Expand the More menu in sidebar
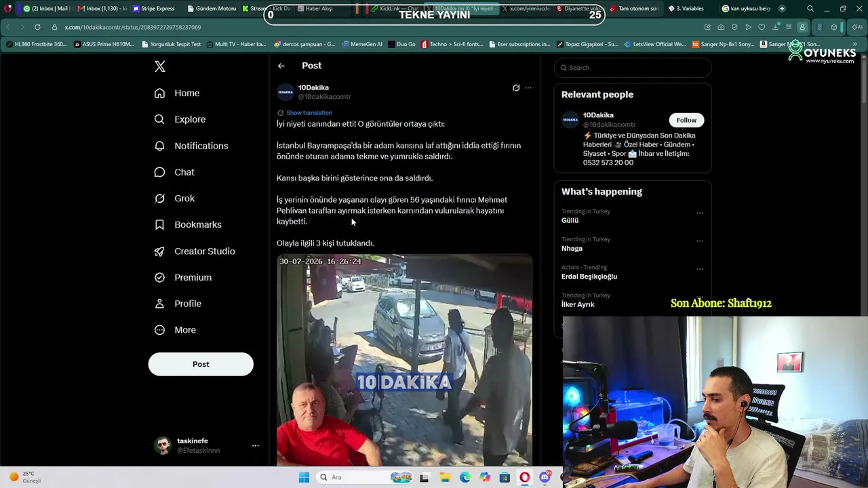Viewport: 868px width, 488px height. coord(175,330)
